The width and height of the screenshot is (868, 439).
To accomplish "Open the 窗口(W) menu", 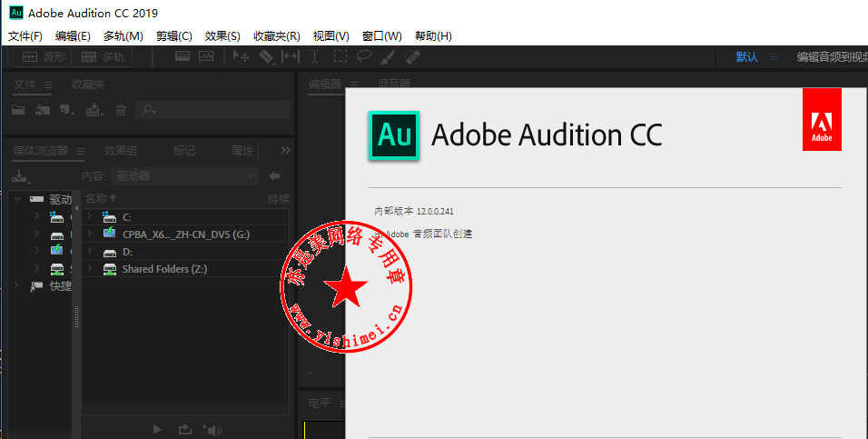I will [382, 36].
